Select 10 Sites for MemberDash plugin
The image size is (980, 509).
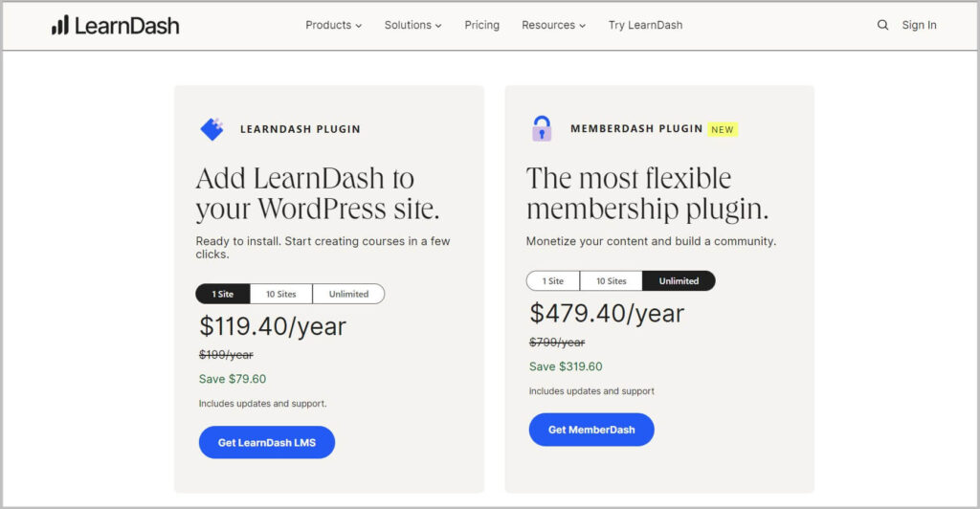[612, 281]
